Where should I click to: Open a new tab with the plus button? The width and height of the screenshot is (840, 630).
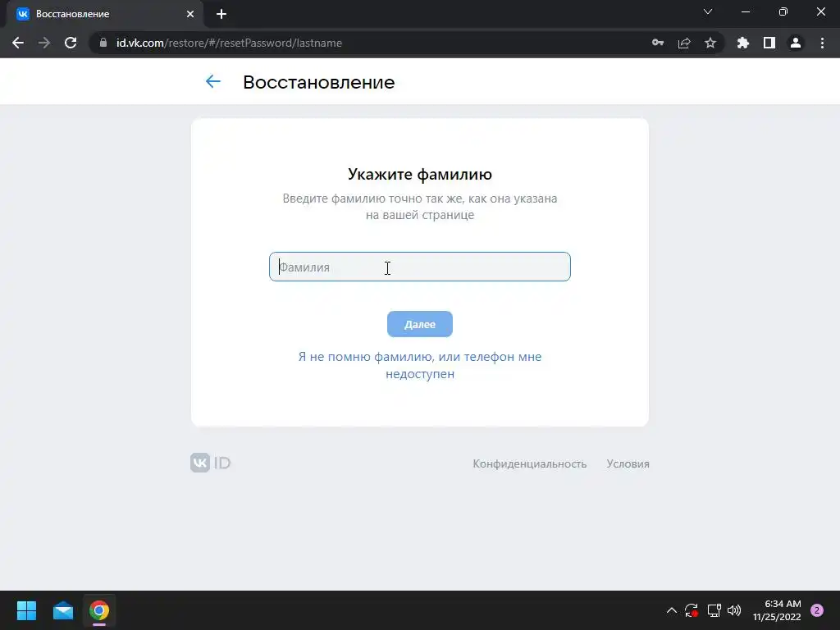tap(221, 14)
